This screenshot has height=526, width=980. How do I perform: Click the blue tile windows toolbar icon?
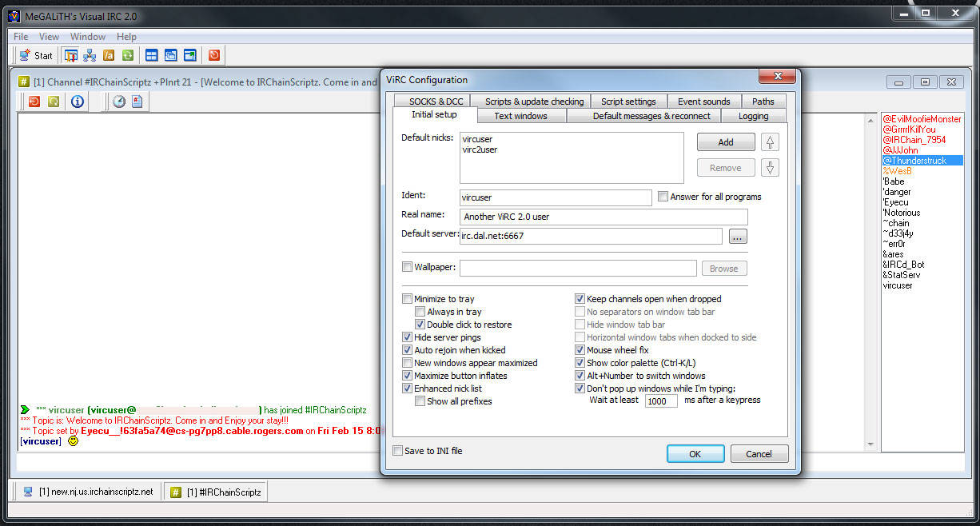click(x=151, y=55)
